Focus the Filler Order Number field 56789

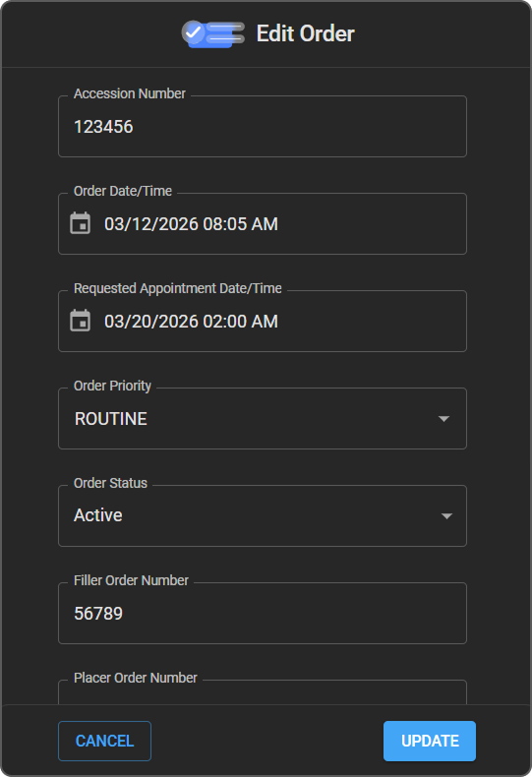(x=263, y=613)
